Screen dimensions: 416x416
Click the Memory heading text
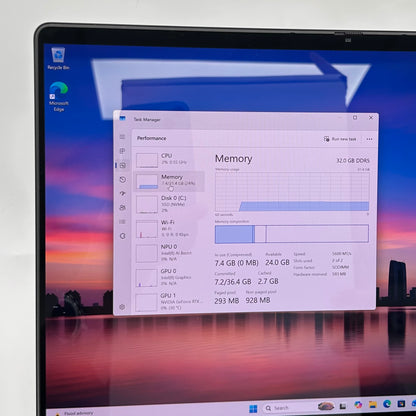click(x=233, y=159)
